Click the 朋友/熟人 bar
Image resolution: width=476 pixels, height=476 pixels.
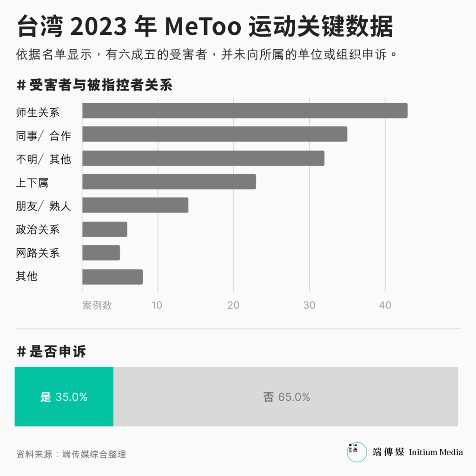tap(135, 205)
